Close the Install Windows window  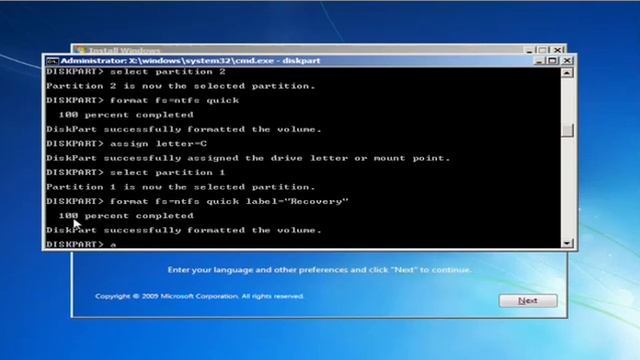click(x=557, y=50)
